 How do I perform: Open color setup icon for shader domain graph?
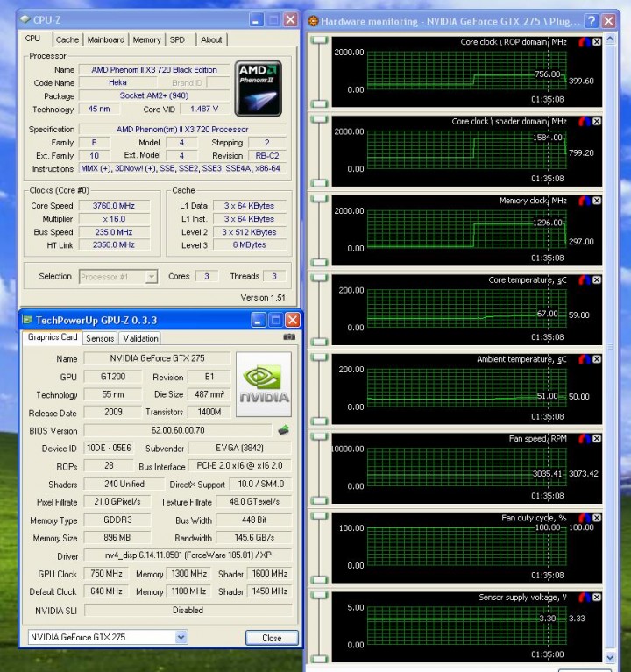[x=585, y=121]
